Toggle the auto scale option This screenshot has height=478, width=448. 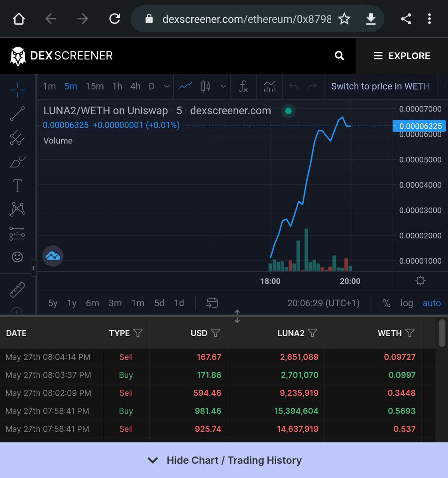point(432,303)
